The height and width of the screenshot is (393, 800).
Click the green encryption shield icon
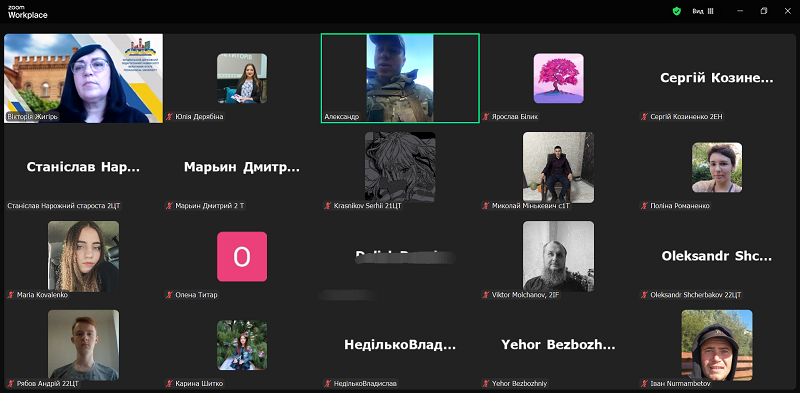(677, 11)
